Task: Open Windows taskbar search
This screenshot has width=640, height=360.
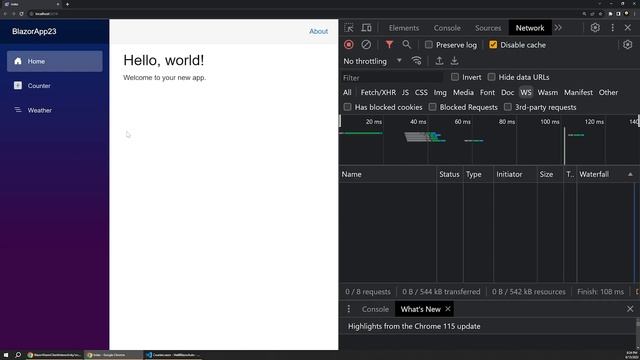Action: (x=18, y=355)
